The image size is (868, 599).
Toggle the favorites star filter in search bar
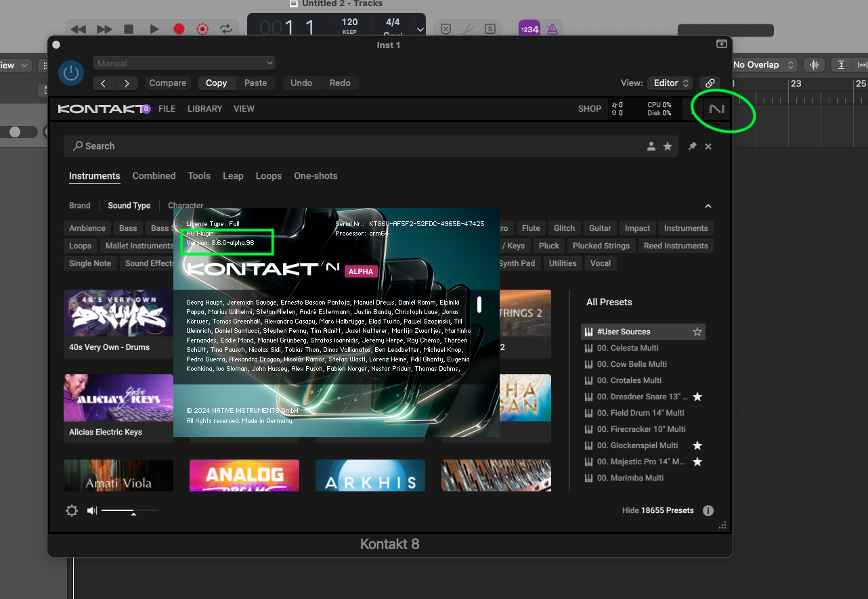668,146
